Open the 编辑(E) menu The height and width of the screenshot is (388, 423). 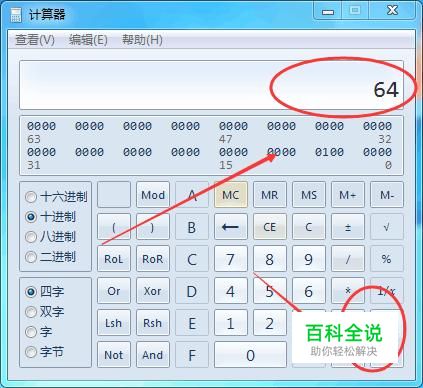pos(88,40)
